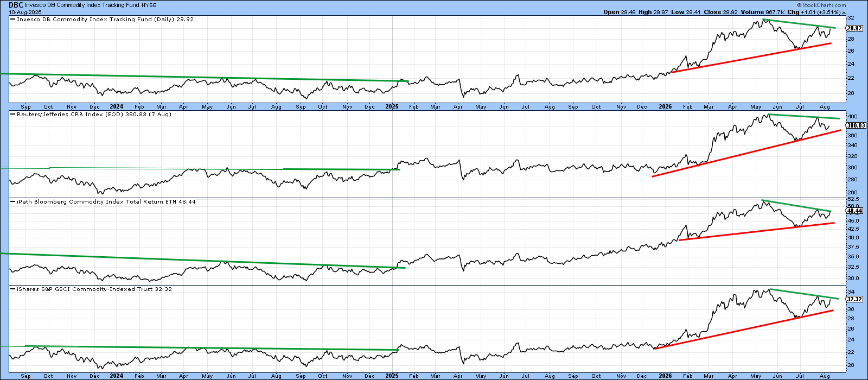Click the 2025 label on the bottom time axis
Image resolution: width=868 pixels, height=380 pixels.
(x=392, y=376)
